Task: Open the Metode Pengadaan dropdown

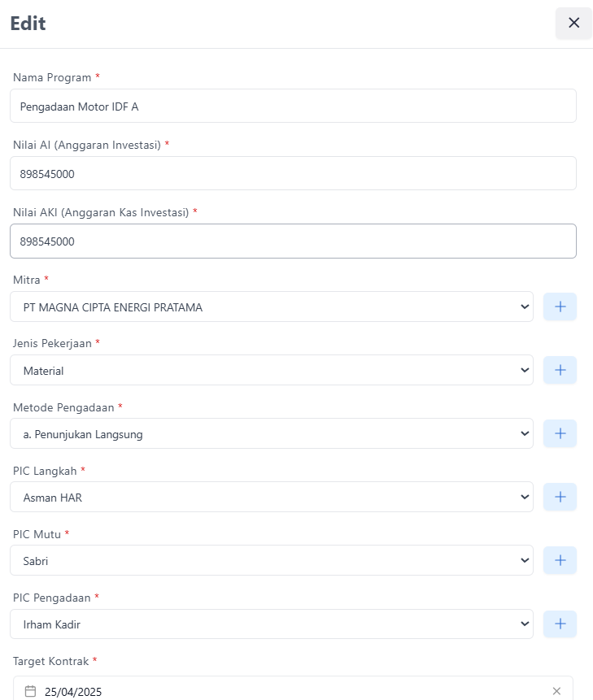Action: tap(272, 433)
